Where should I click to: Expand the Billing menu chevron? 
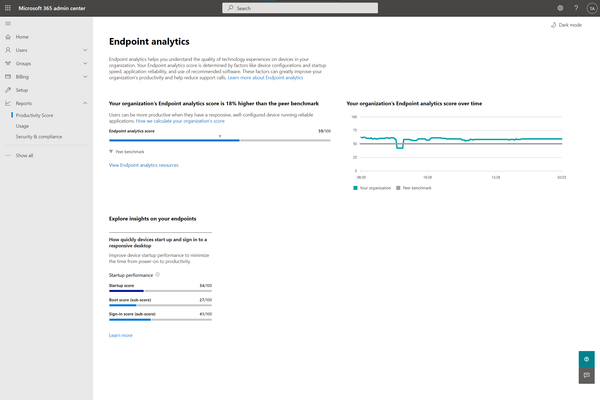click(85, 77)
